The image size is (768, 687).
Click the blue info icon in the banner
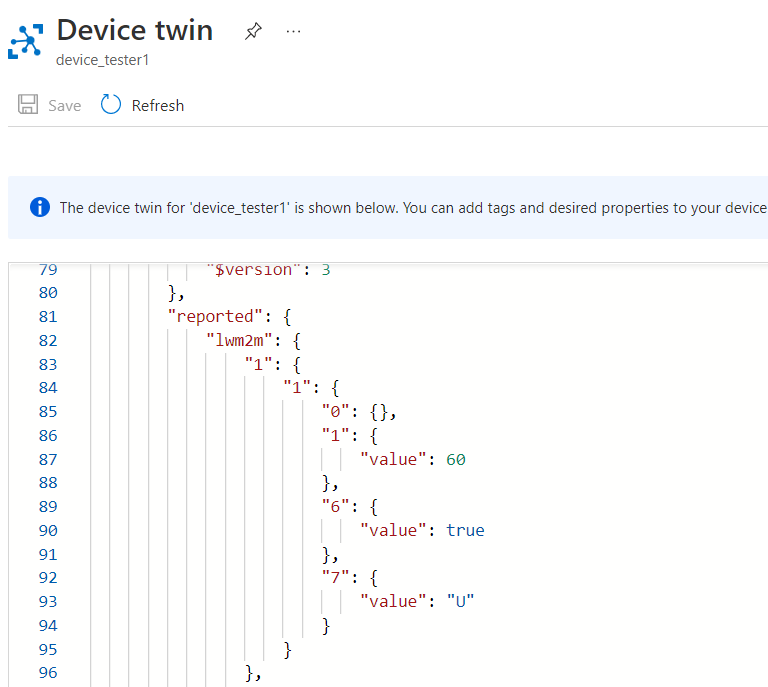(x=40, y=207)
